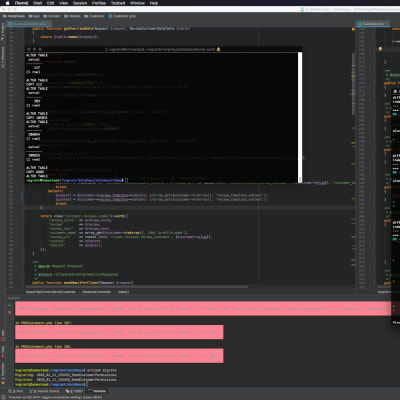Screen dimensions: 400x400
Task: Click ReviewsController in editor breadcrumbs
Action: pyautogui.click(x=97, y=292)
